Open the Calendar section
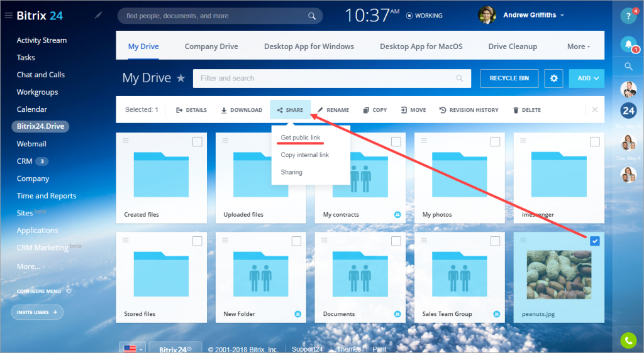Viewport: 644px width, 353px height. 31,109
